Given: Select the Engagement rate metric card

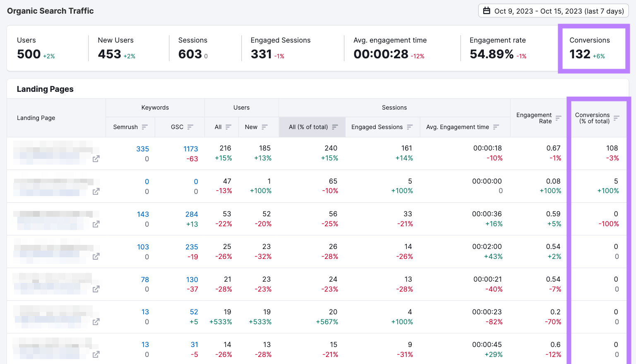Looking at the screenshot, I should 498,48.
